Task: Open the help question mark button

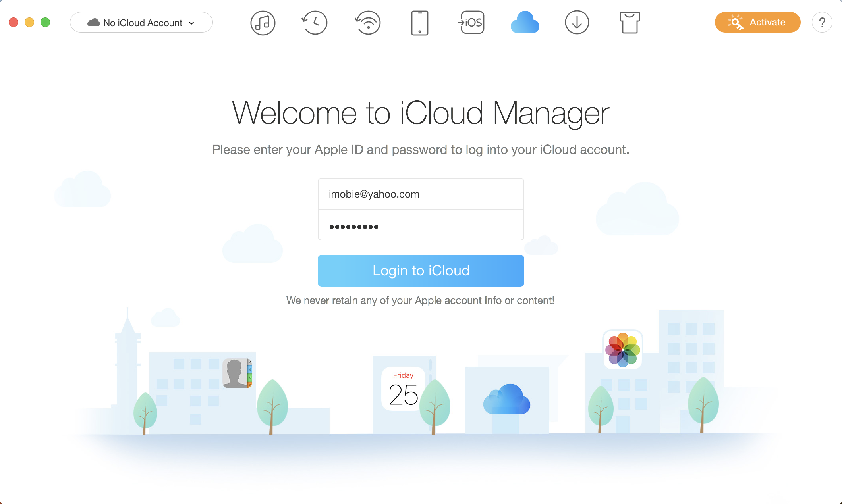Action: pos(822,23)
